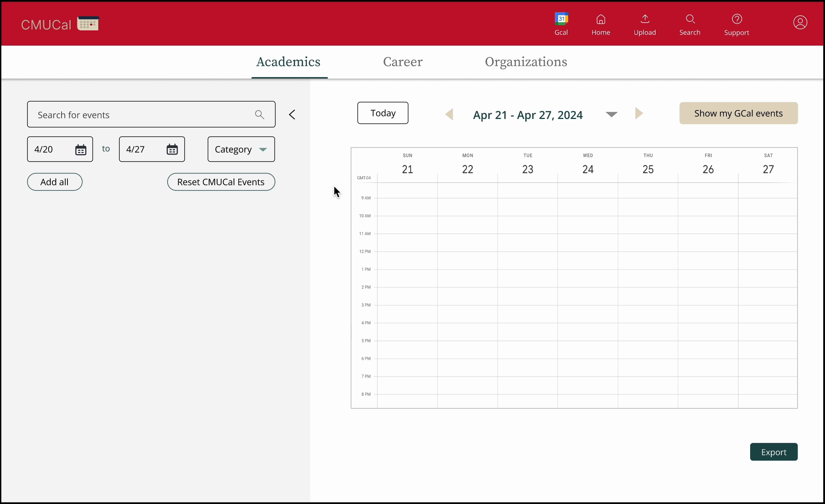Switch to the Academics tab
This screenshot has width=825, height=504.
(288, 62)
